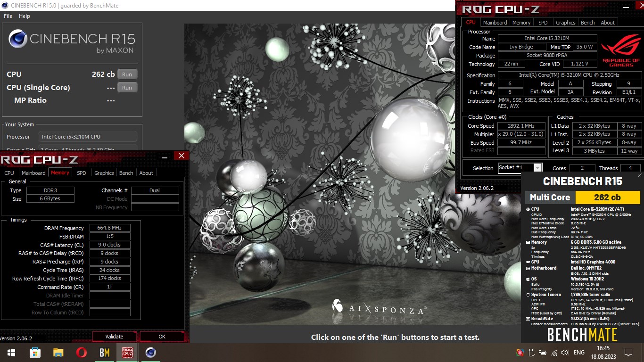Close the lower ROG CPU-Z window
This screenshot has height=362, width=644.
pos(181,156)
